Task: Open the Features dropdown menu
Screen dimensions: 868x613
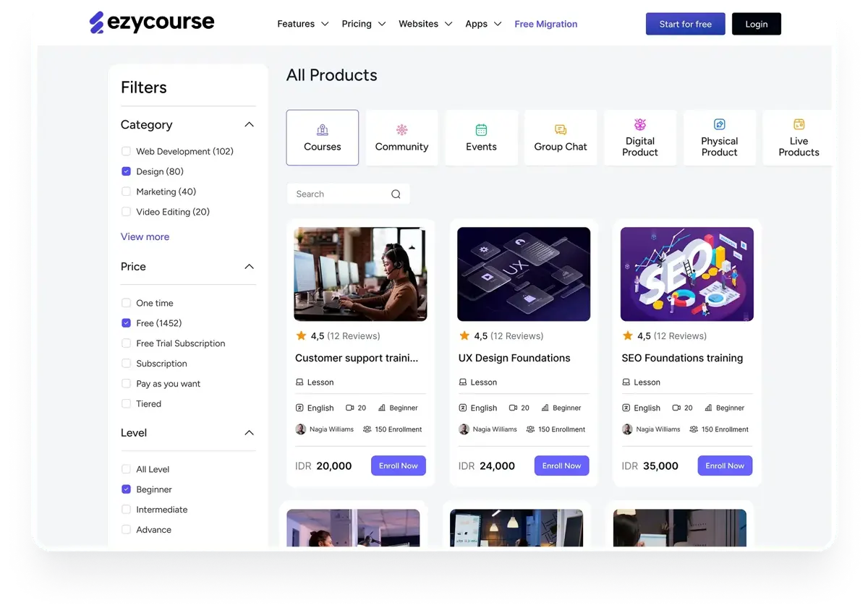Action: [303, 24]
